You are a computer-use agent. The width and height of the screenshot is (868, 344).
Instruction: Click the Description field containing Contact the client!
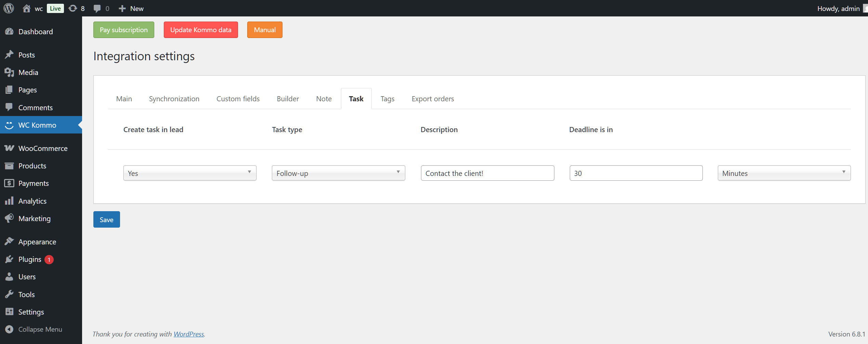(x=487, y=173)
